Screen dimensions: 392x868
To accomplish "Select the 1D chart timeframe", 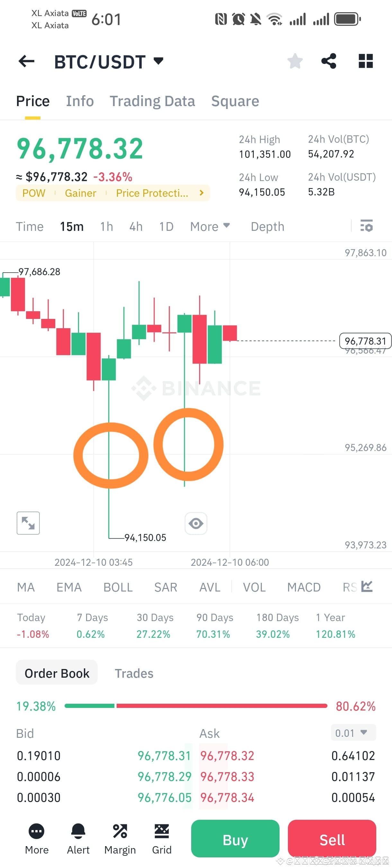I will click(x=166, y=226).
